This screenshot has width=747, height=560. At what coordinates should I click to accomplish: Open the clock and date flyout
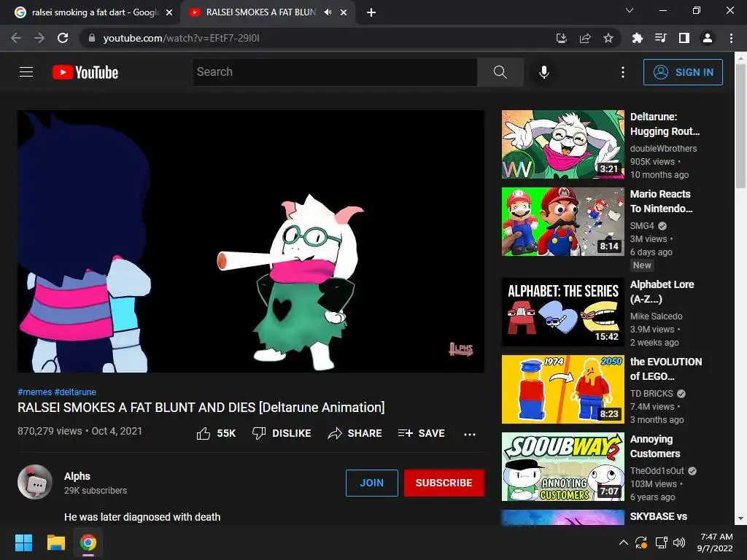coord(715,542)
